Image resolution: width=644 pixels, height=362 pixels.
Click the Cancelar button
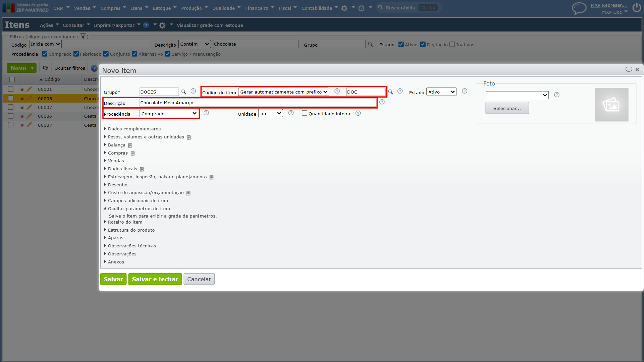[199, 279]
